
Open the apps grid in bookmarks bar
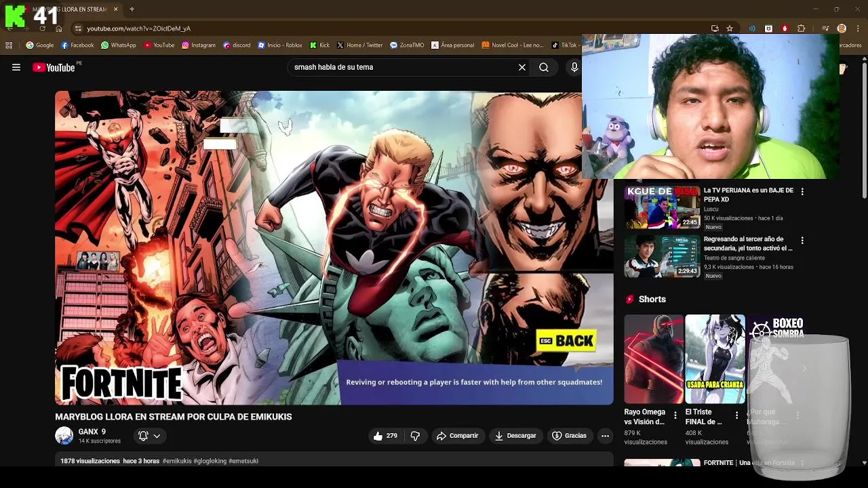pyautogui.click(x=9, y=45)
